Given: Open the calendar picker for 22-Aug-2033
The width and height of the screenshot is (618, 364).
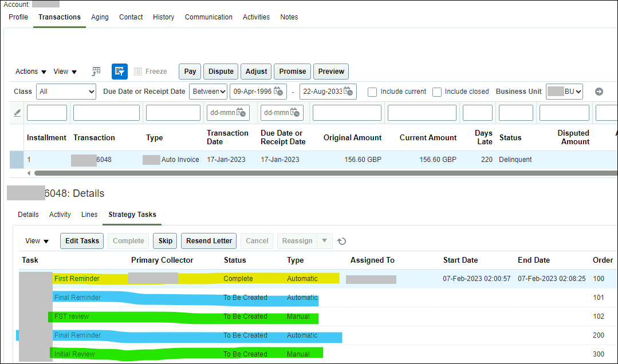Looking at the screenshot, I should click(348, 91).
